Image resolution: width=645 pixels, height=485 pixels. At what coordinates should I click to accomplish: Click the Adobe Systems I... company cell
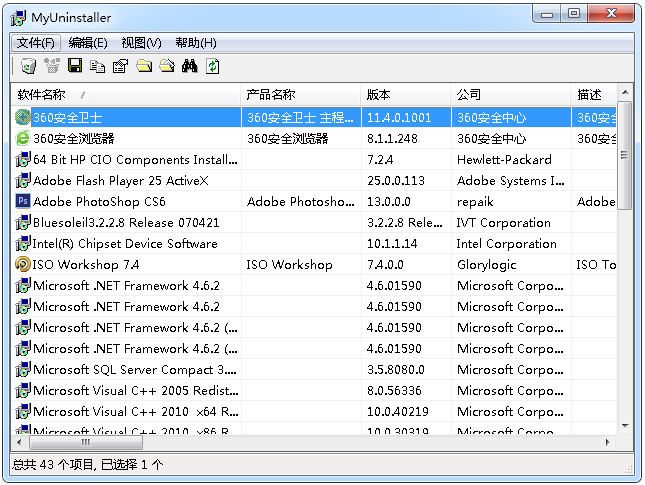coord(510,181)
